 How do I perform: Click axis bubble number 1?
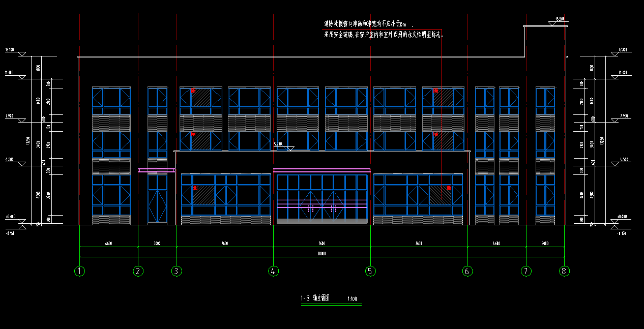(79, 271)
